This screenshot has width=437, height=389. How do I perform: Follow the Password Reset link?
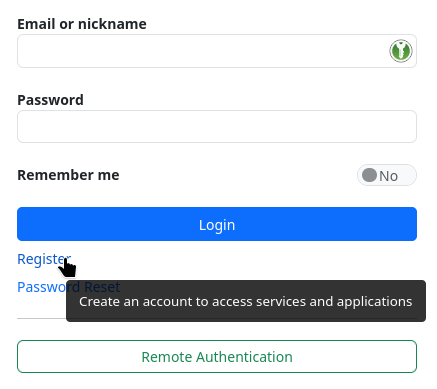(68, 287)
